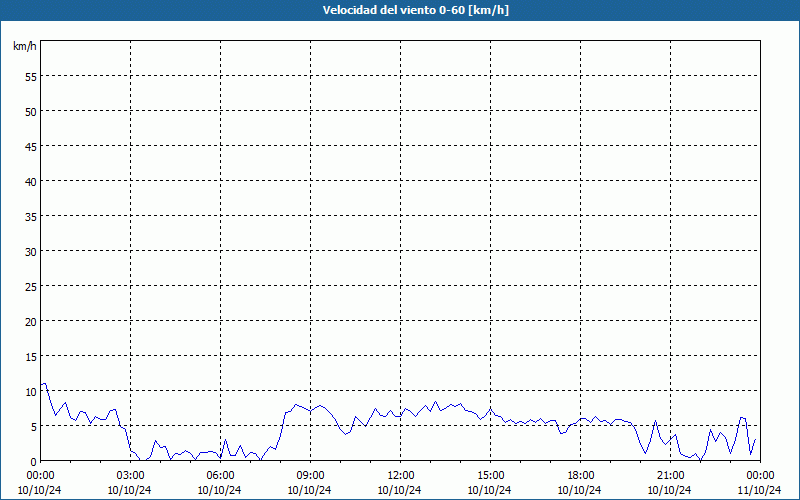Click the 50 value on the vertical axis

point(31,111)
